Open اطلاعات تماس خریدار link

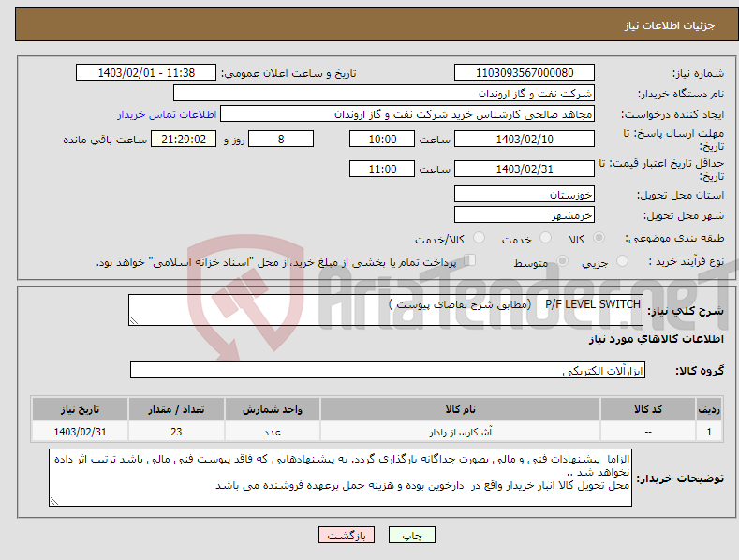point(167,114)
